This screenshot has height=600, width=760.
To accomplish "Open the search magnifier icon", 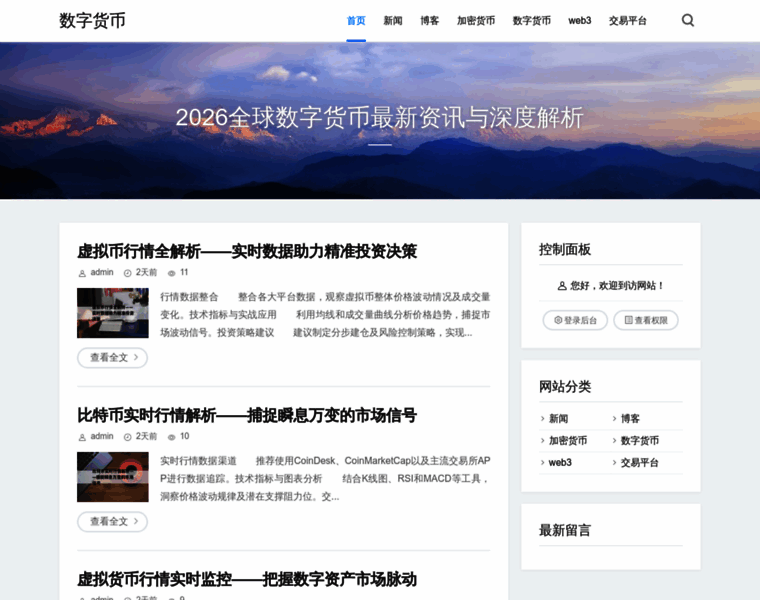I will pos(688,20).
